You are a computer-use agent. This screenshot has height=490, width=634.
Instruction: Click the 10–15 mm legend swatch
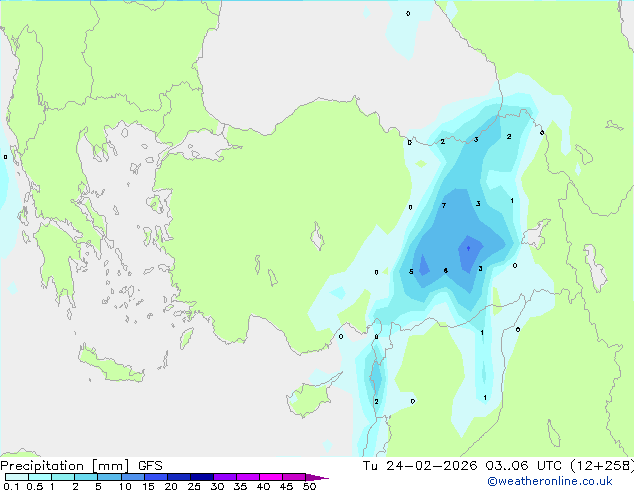pos(132,477)
